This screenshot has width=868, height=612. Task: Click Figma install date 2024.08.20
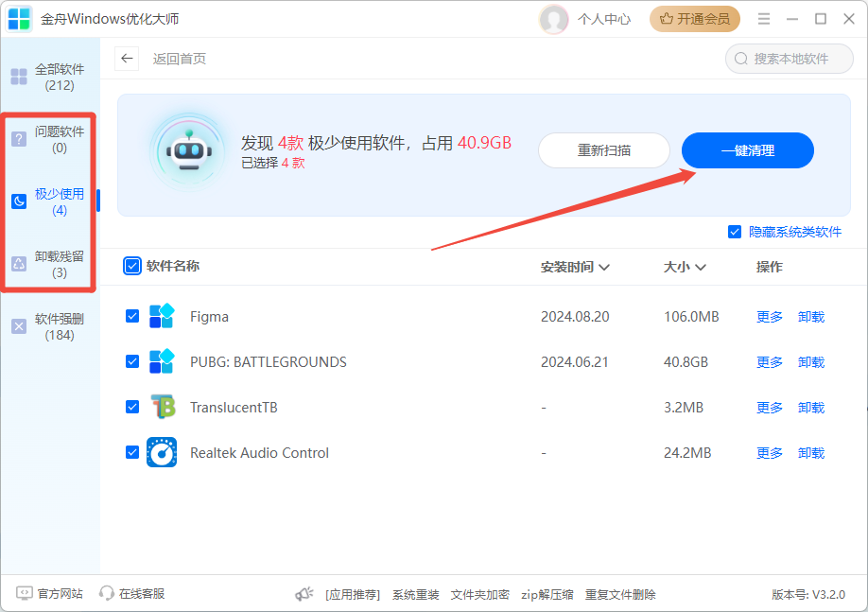(x=575, y=317)
